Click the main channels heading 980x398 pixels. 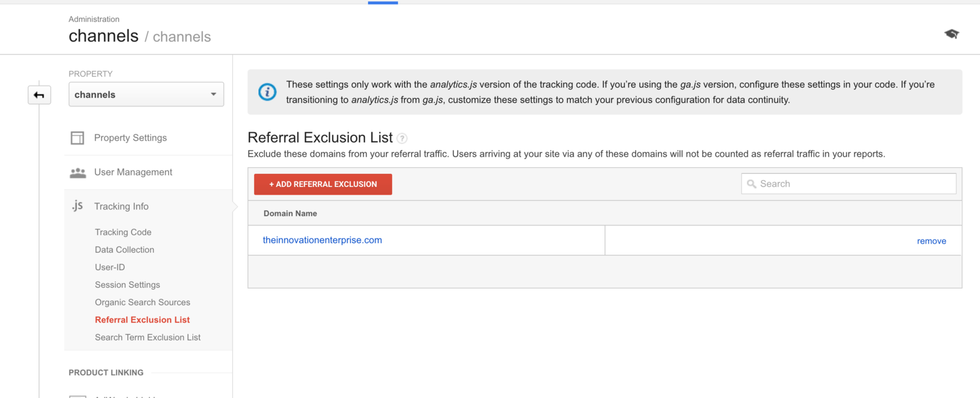104,36
